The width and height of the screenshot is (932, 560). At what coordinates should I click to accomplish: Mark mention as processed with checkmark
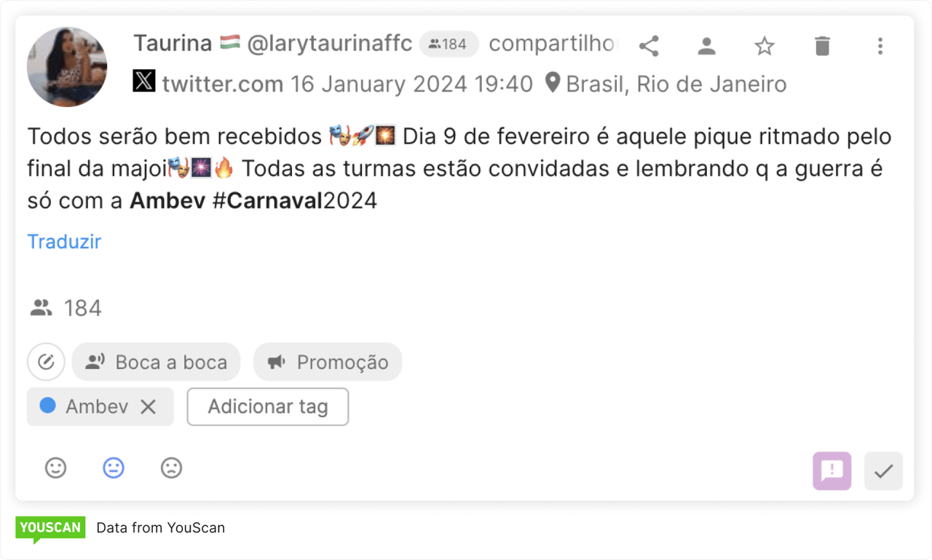click(883, 470)
